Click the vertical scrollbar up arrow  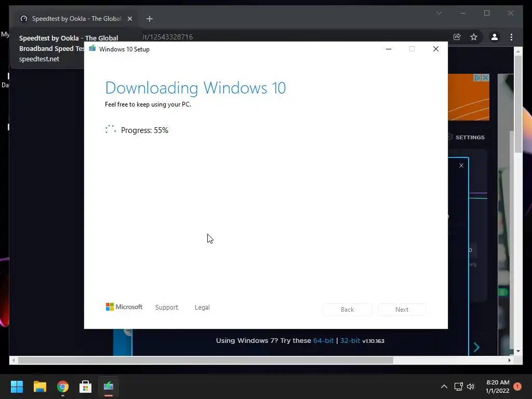pos(518,51)
